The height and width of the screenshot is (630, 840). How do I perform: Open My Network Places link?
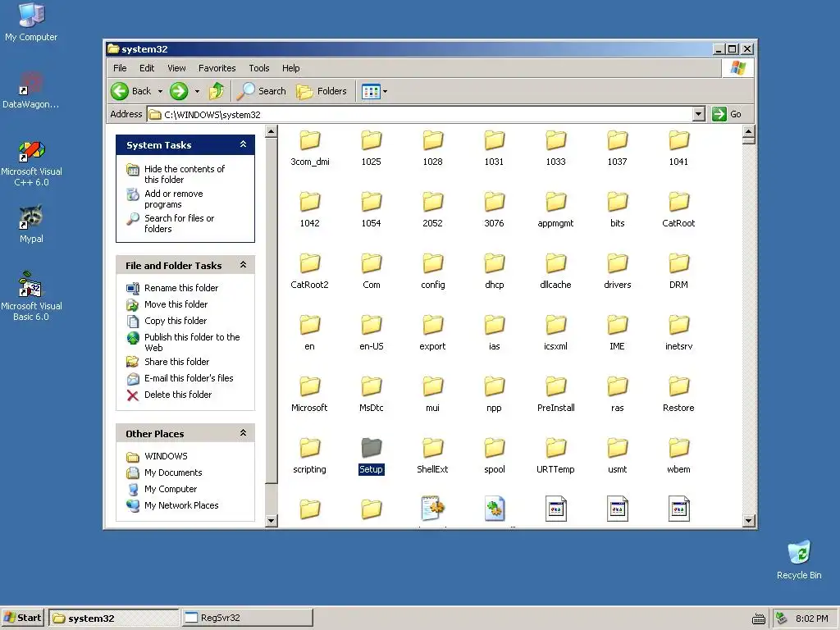coord(181,505)
